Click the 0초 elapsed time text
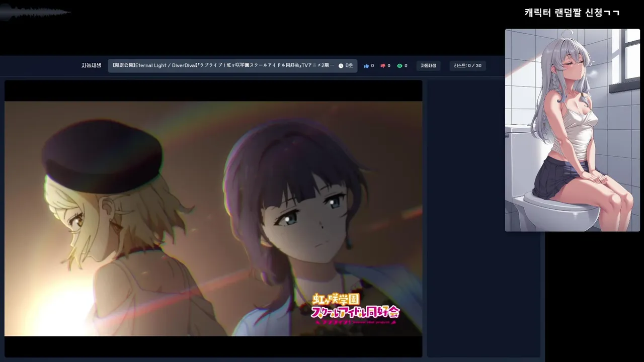 tap(349, 66)
